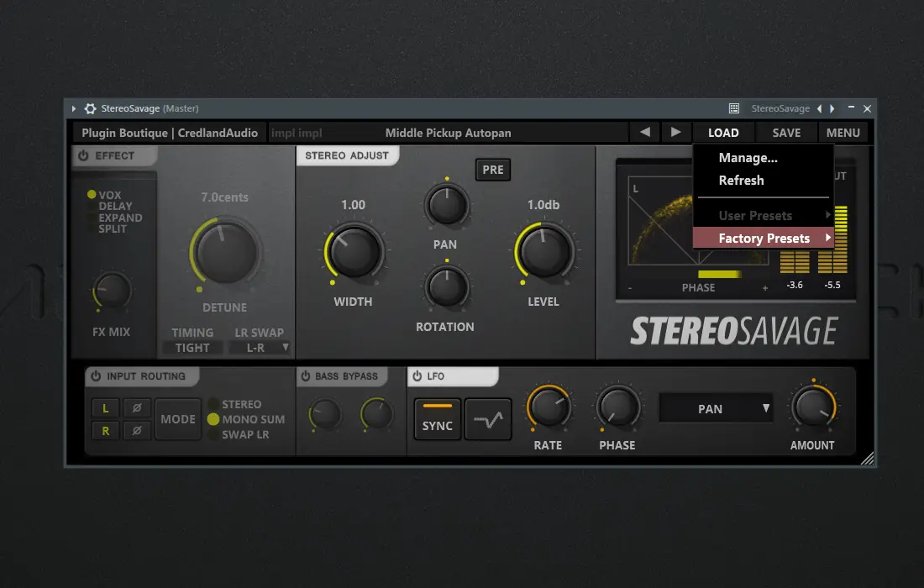Click the Middle Pickup Autopan preset name
Image resolution: width=924 pixels, height=588 pixels.
pos(448,134)
